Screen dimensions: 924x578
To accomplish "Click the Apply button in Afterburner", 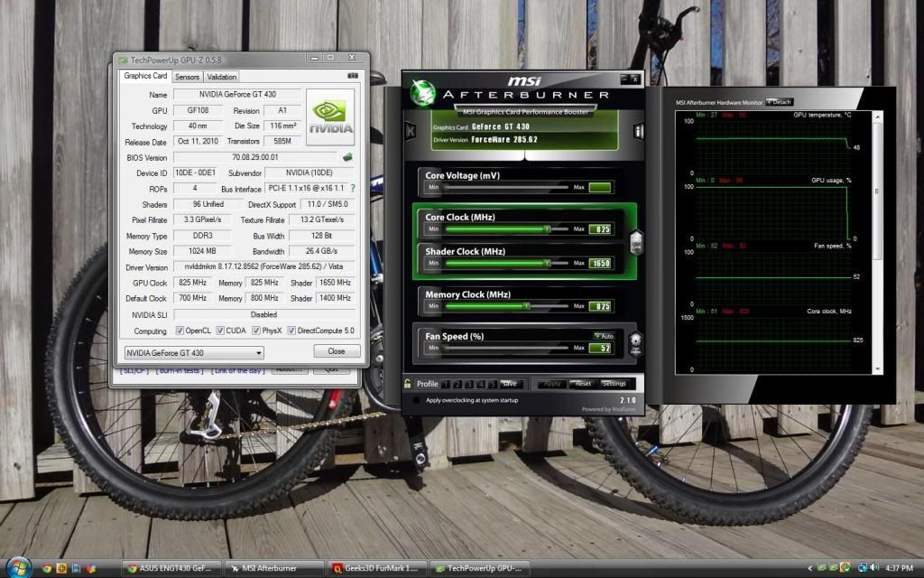I will (551, 384).
